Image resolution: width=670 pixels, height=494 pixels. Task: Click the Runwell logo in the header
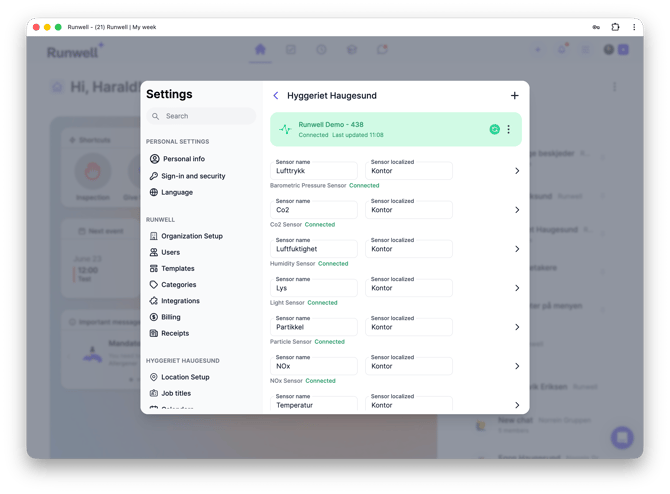click(75, 51)
